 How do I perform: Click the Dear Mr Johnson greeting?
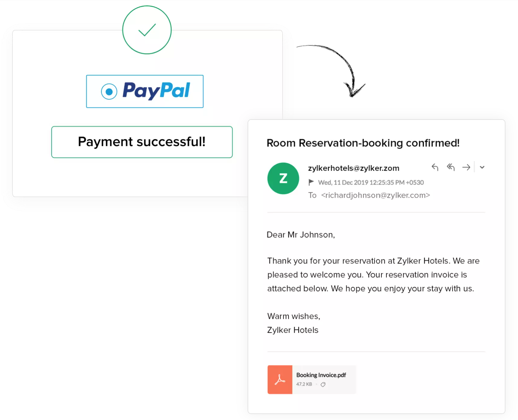(x=301, y=235)
